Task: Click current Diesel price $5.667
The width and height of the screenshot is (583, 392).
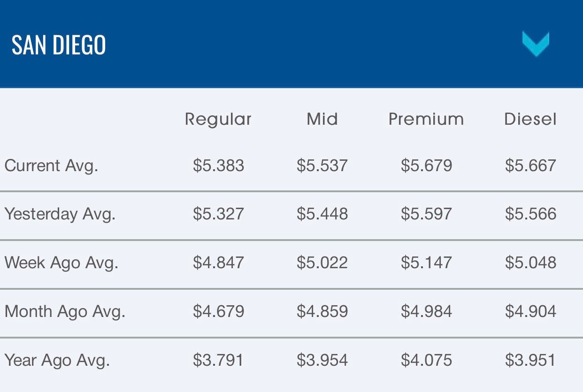Action: 530,166
